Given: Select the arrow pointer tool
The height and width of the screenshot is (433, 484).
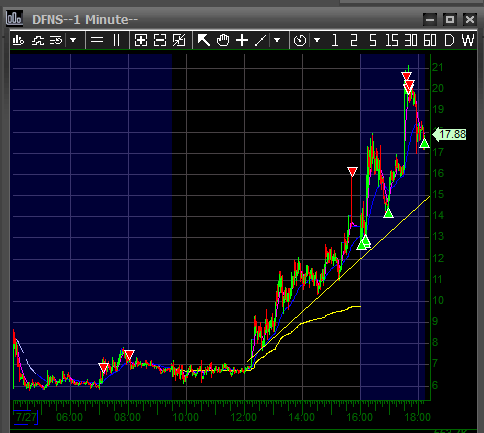Looking at the screenshot, I should click(204, 40).
